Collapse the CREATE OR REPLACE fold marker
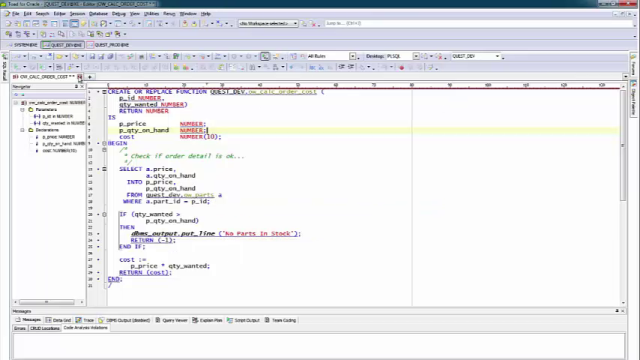Viewport: 640px width, 360px height. (104, 92)
